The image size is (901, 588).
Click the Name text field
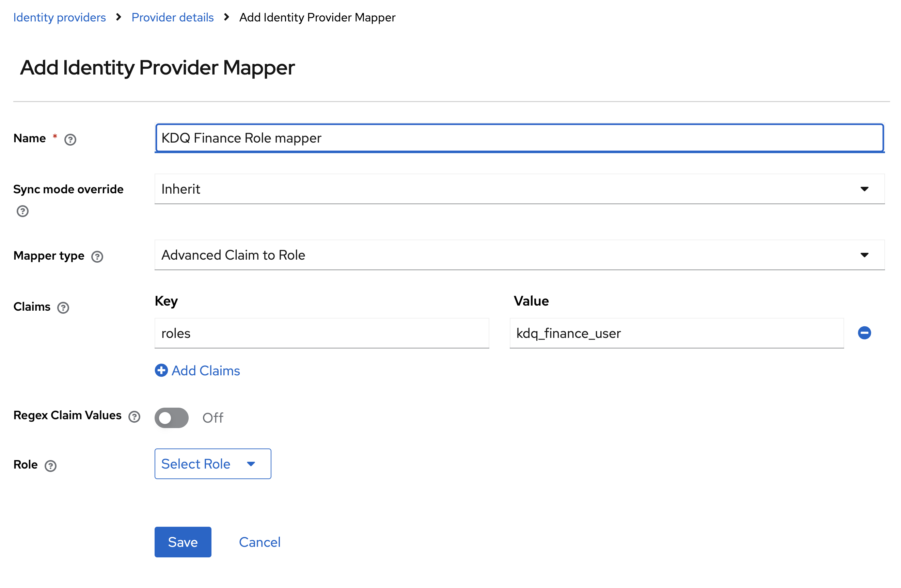click(x=519, y=138)
